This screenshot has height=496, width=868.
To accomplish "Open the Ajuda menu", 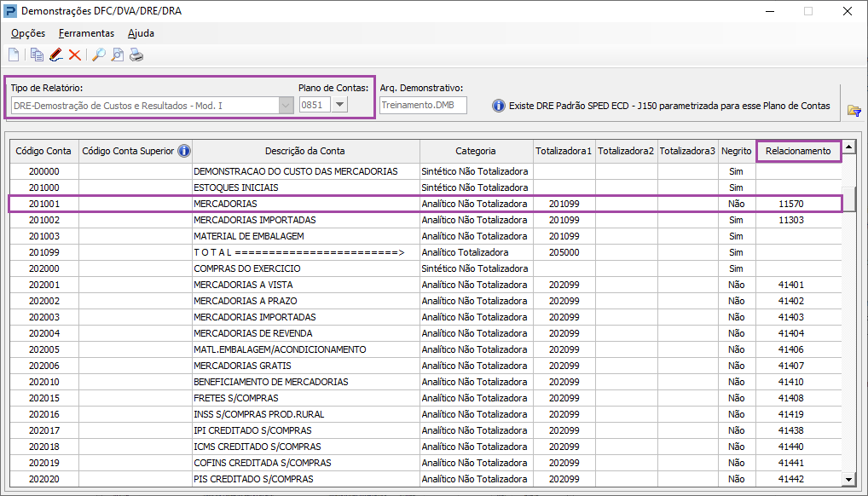I will (x=141, y=33).
